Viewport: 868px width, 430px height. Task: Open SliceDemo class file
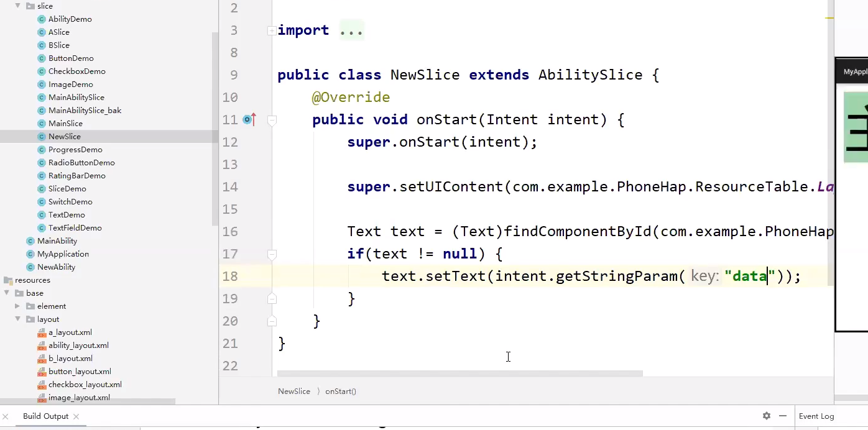coord(67,189)
